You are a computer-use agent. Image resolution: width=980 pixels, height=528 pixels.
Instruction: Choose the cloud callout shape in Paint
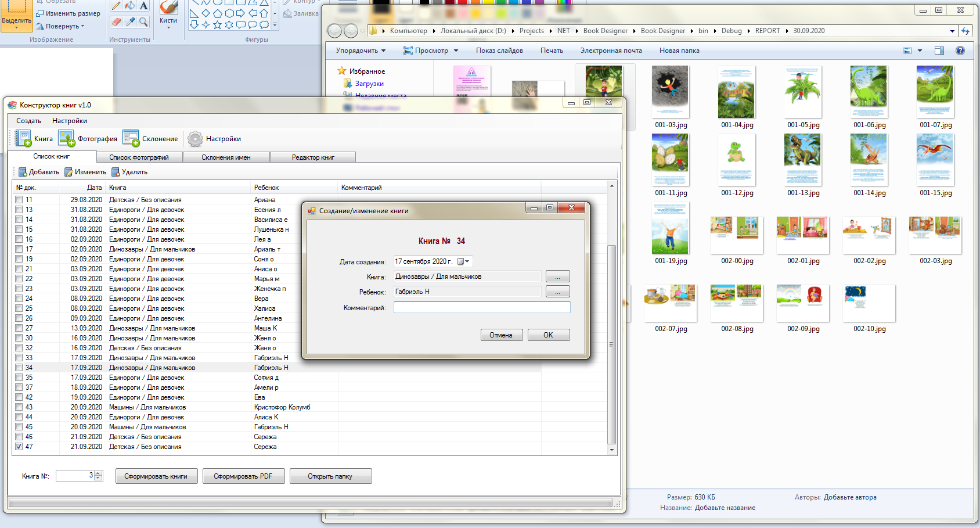click(264, 25)
